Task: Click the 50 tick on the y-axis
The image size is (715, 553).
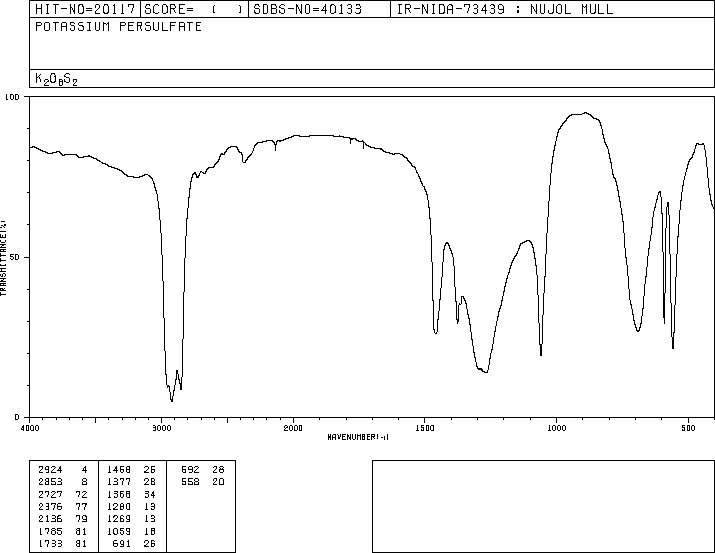Action: [x=15, y=257]
